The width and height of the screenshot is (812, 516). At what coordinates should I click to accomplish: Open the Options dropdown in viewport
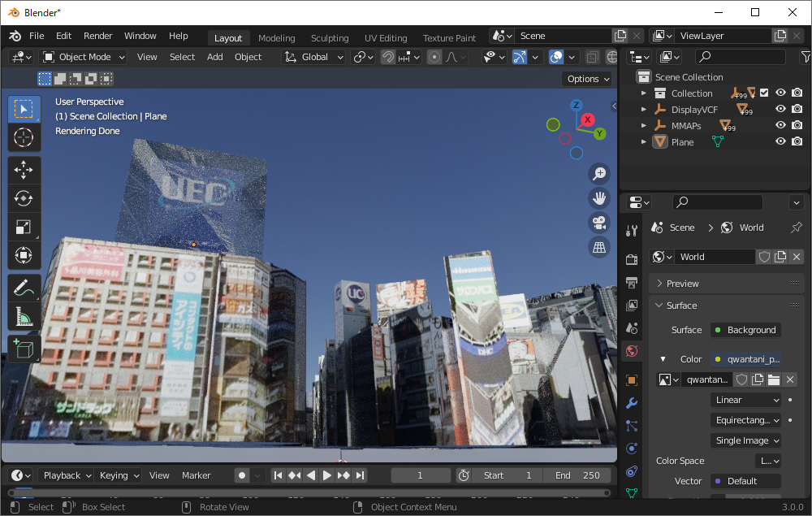[x=588, y=79]
